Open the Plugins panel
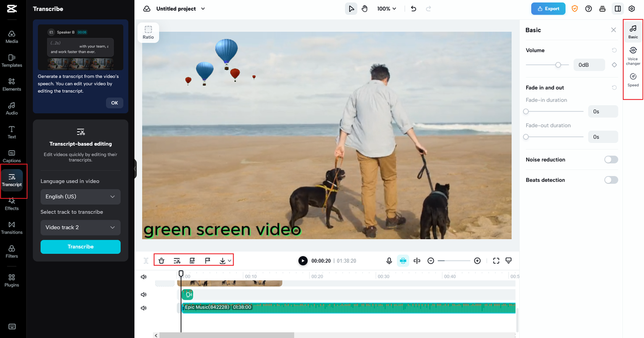Viewport: 644px width, 338px height. coord(12,280)
